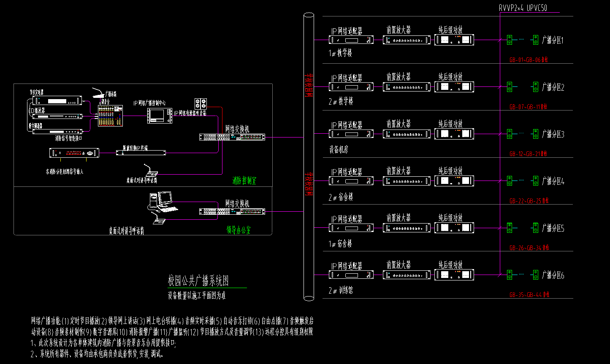610x364 pixels.
Task: Click note 1 about 此次系统设计
Action: 103,343
